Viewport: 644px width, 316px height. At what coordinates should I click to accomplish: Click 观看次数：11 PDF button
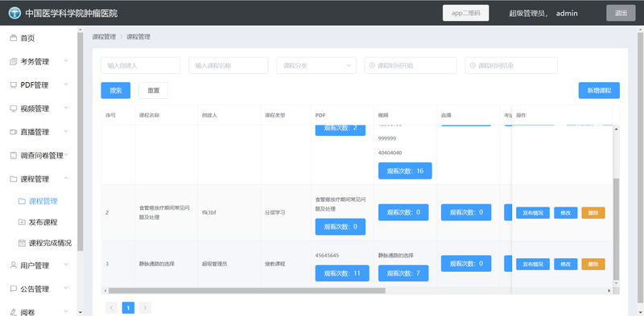pos(342,273)
